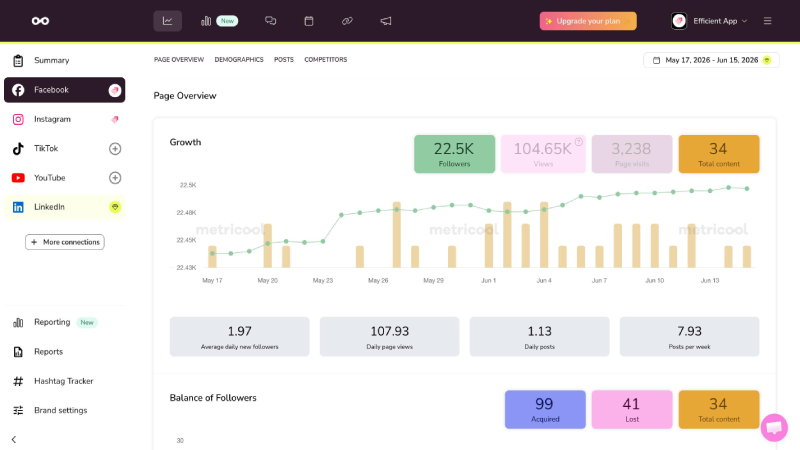Toggle the Balance of Followers Total content tile
Viewport: 800px width, 450px height.
tap(719, 410)
